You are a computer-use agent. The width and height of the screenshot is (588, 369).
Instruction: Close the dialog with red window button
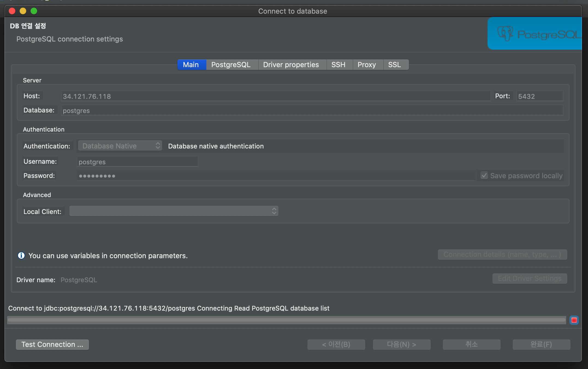pyautogui.click(x=12, y=11)
